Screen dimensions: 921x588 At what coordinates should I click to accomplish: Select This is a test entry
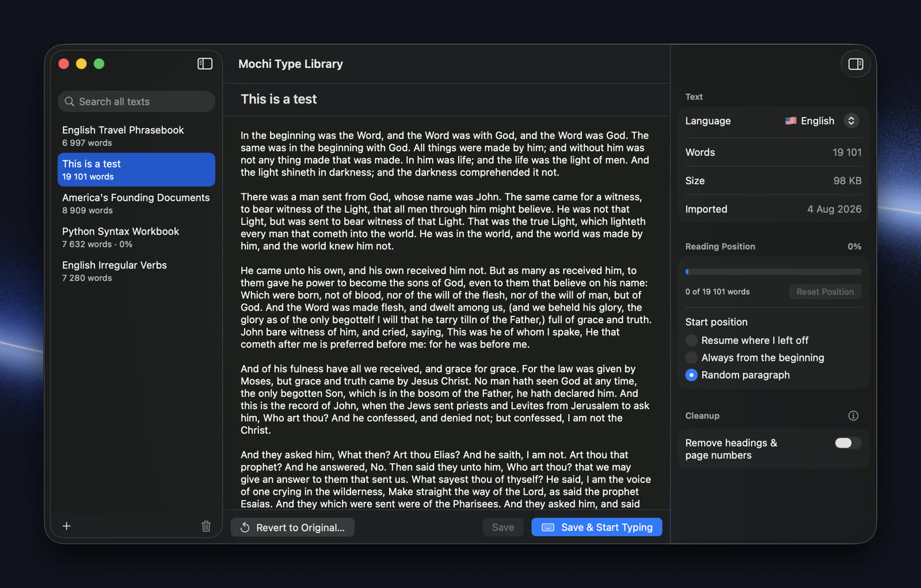136,170
